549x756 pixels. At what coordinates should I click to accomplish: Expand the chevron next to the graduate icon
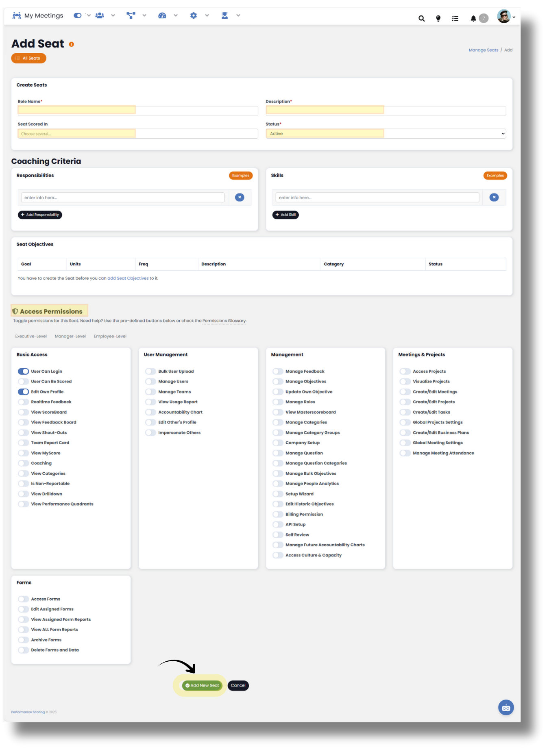click(x=238, y=15)
